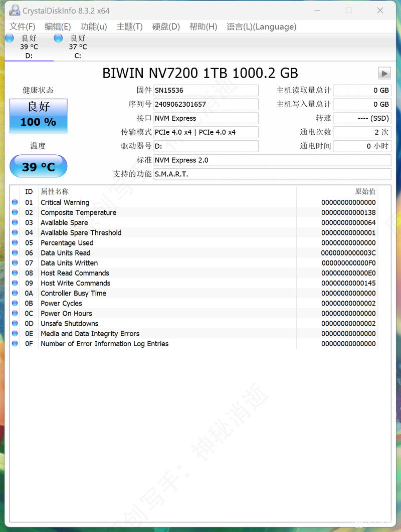
Task: Select the Power On Hours attribute name
Action: click(x=66, y=313)
